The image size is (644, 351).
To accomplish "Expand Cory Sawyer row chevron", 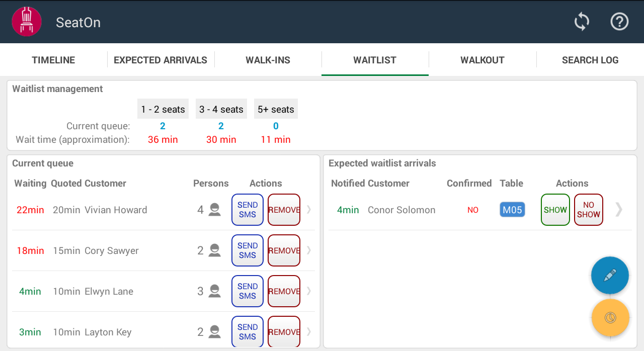I will coord(309,250).
